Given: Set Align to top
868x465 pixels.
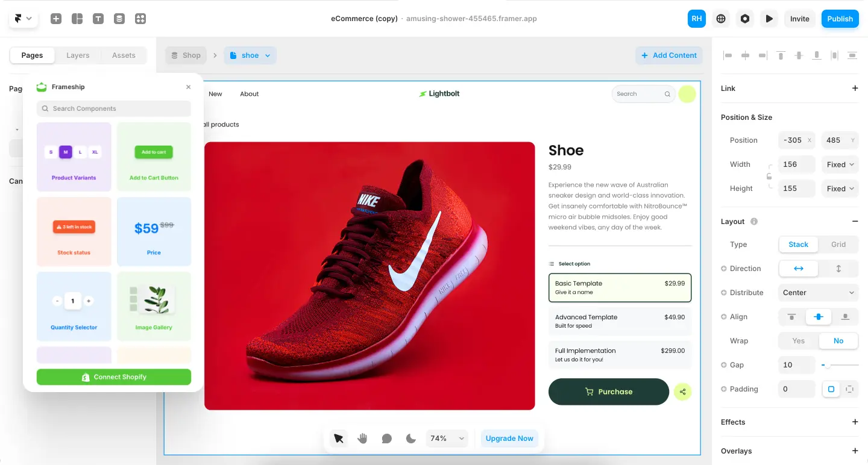Looking at the screenshot, I should (x=792, y=317).
